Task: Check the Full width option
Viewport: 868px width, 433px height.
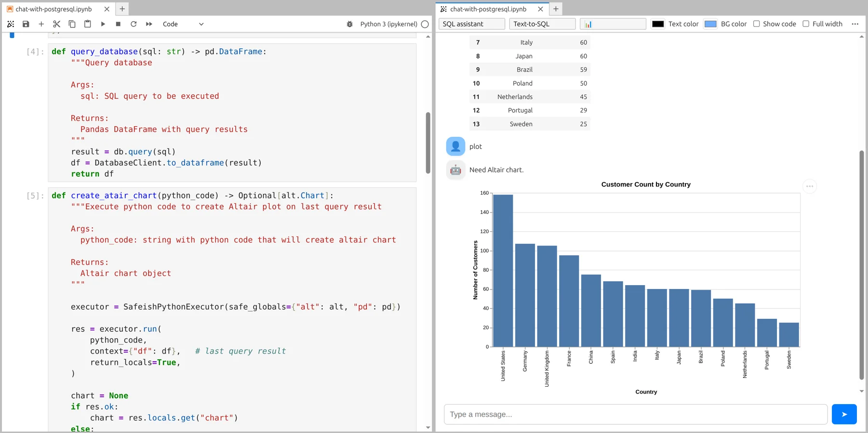Action: (x=805, y=24)
